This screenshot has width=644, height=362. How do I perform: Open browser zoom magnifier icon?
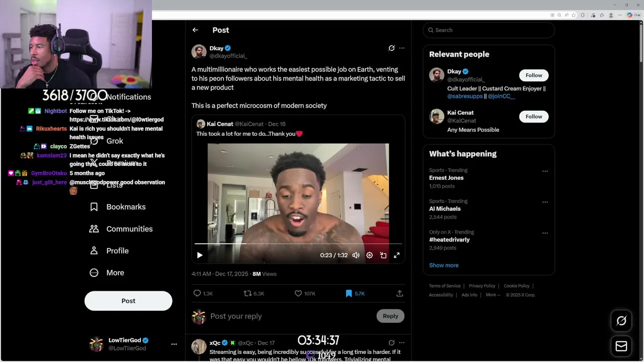pyautogui.click(x=559, y=15)
